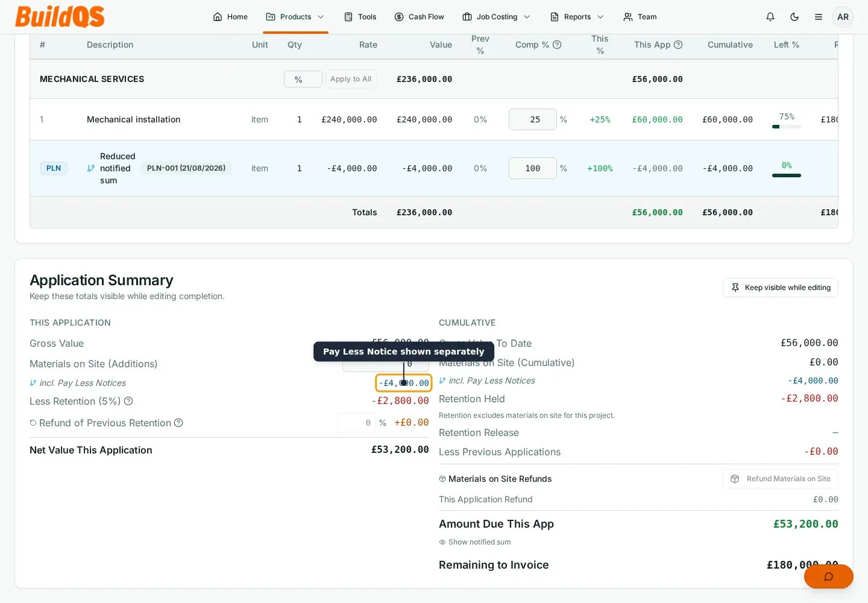Click the Left % column header
Viewport: 868px width, 603px height.
pyautogui.click(x=787, y=45)
